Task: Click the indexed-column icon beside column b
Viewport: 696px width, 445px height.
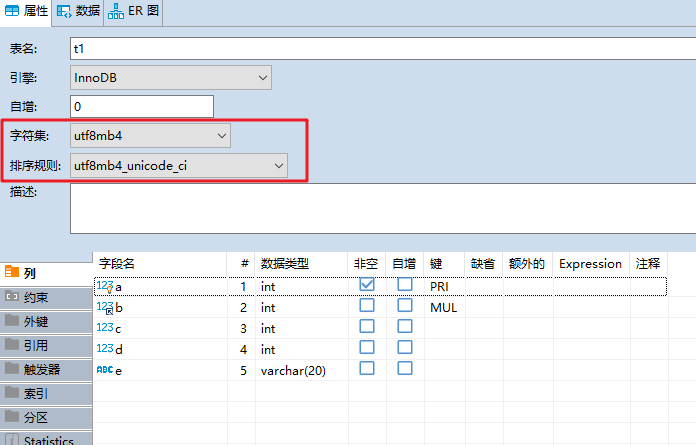Action: tap(105, 308)
